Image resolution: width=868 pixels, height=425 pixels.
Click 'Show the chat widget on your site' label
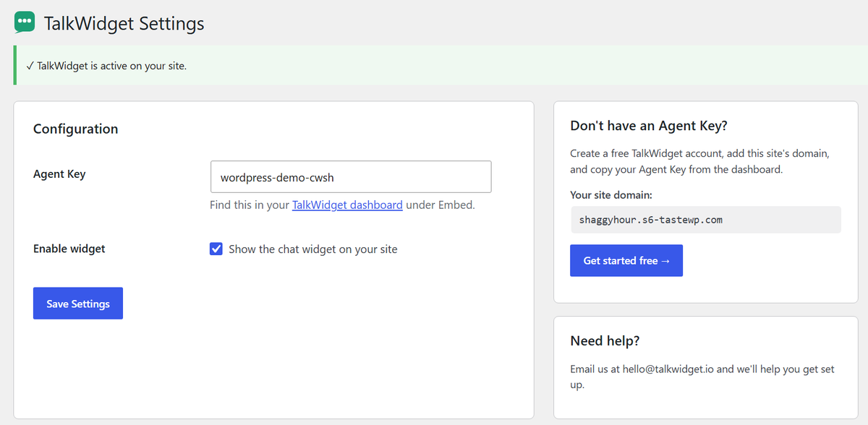point(313,249)
